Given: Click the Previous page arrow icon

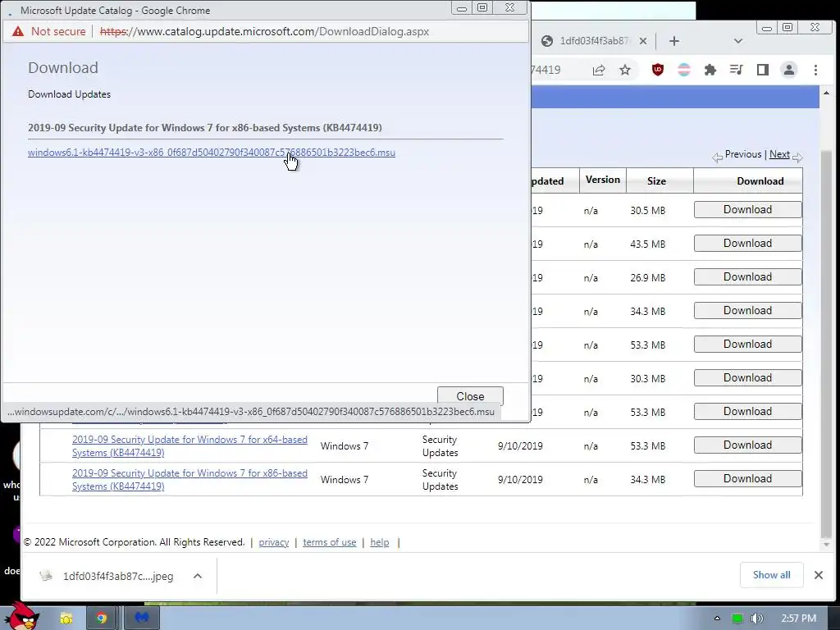Looking at the screenshot, I should [x=717, y=157].
